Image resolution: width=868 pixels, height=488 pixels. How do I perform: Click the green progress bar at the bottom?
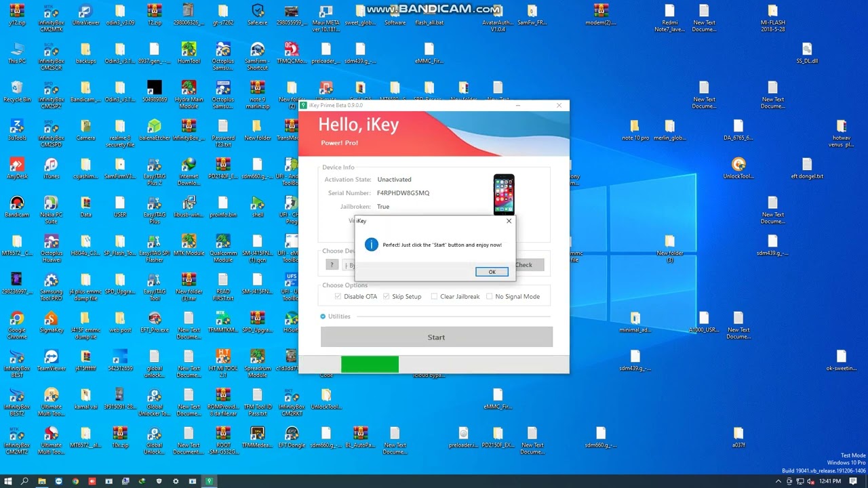click(370, 365)
